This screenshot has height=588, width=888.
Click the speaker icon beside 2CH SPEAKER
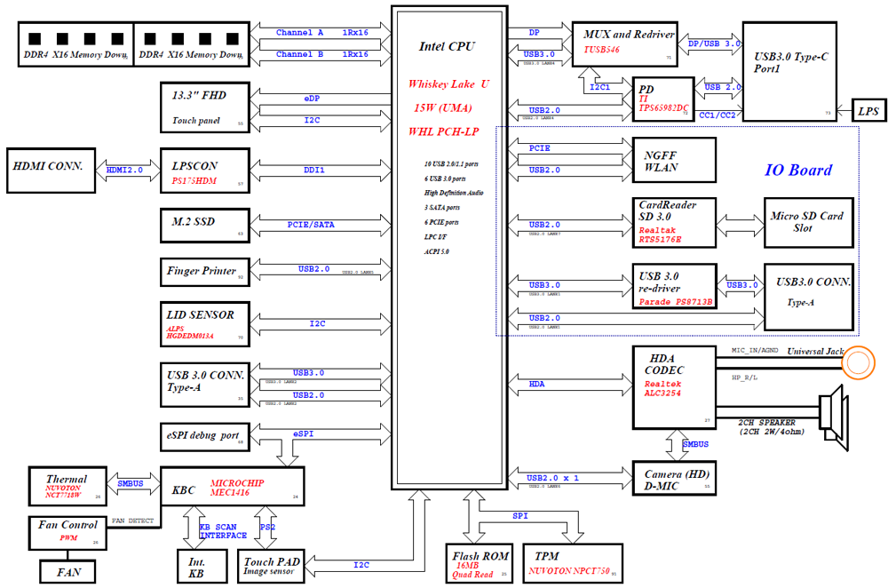834,417
